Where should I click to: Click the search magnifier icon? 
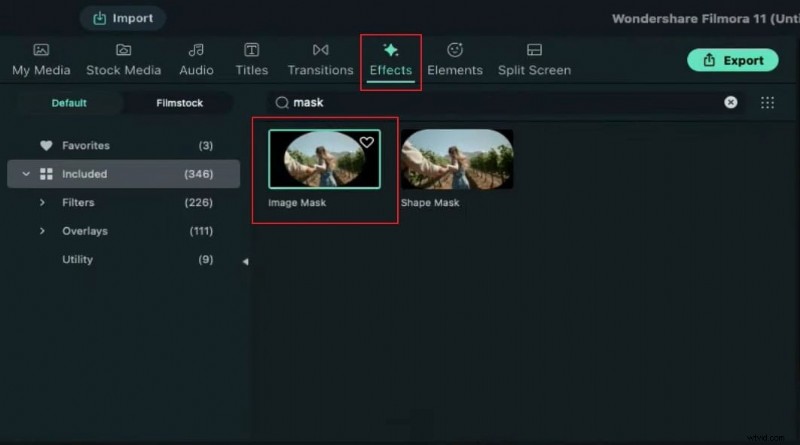pyautogui.click(x=282, y=103)
